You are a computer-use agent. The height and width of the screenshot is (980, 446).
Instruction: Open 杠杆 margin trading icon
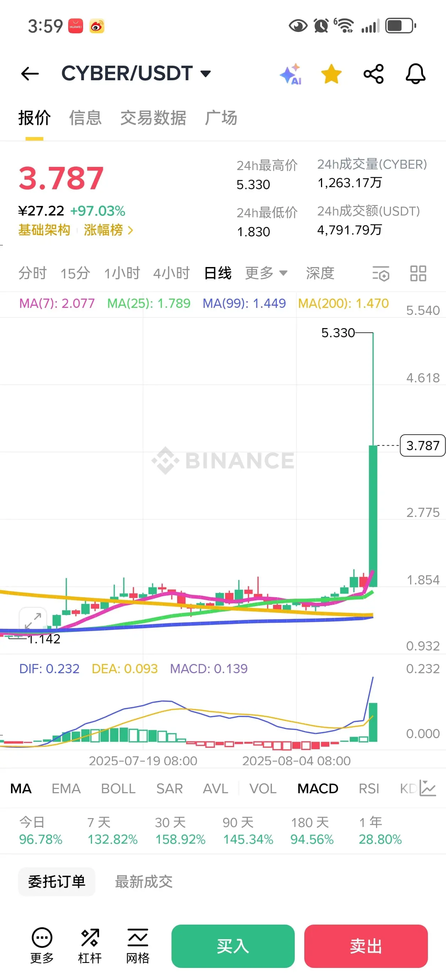(x=90, y=945)
